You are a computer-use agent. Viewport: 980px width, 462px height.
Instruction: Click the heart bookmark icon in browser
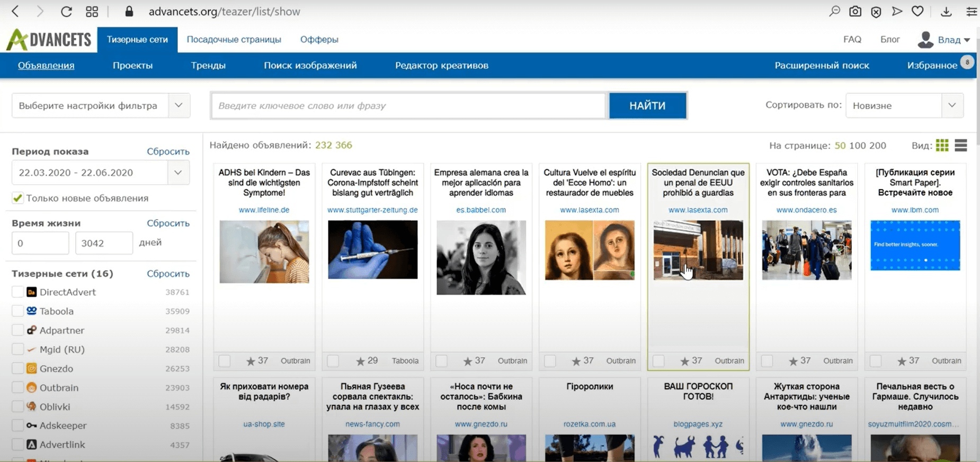917,12
